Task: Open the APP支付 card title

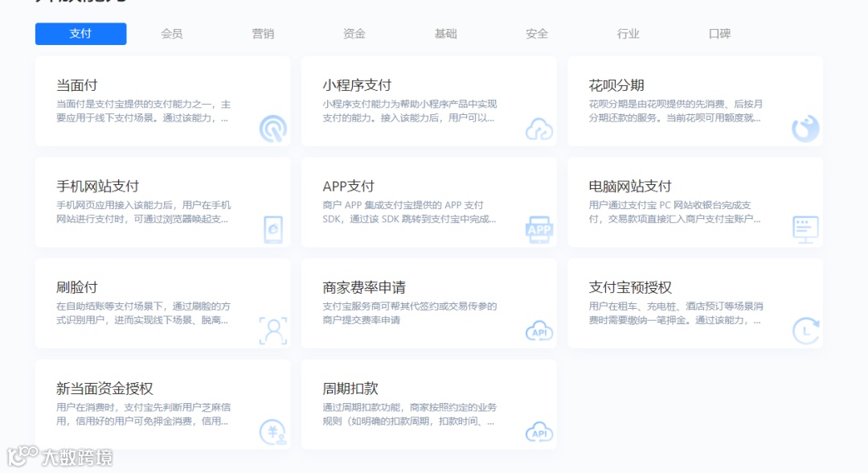Action: click(348, 186)
